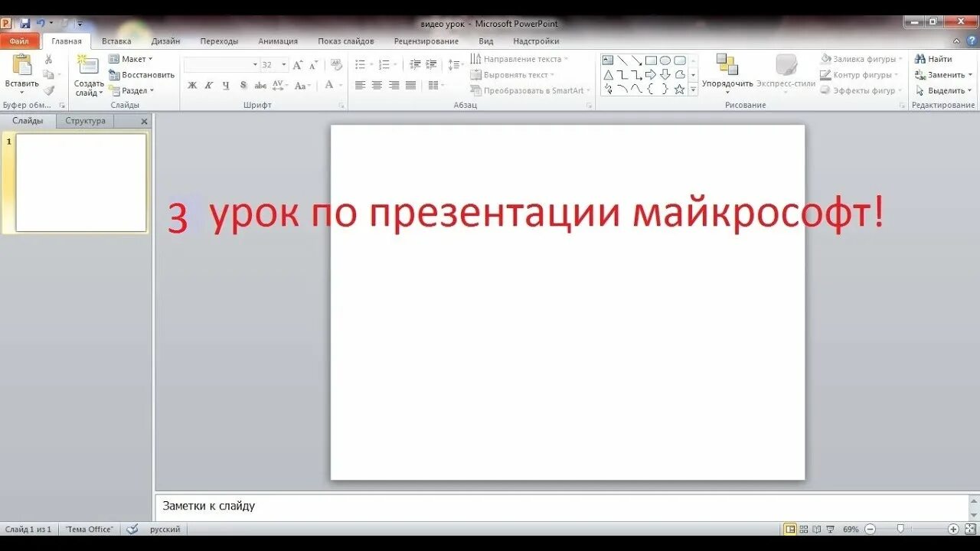The width and height of the screenshot is (980, 551).
Task: Toggle italic К formatting
Action: (x=209, y=86)
